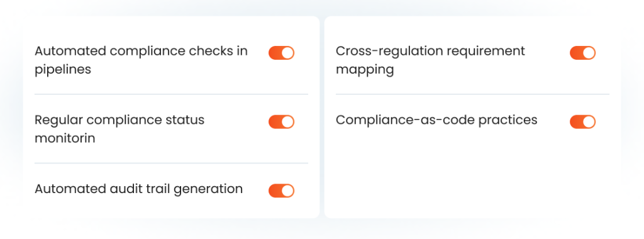Click white knob of audit trail switch
Viewport: 644px width, 239px height.
click(x=287, y=191)
